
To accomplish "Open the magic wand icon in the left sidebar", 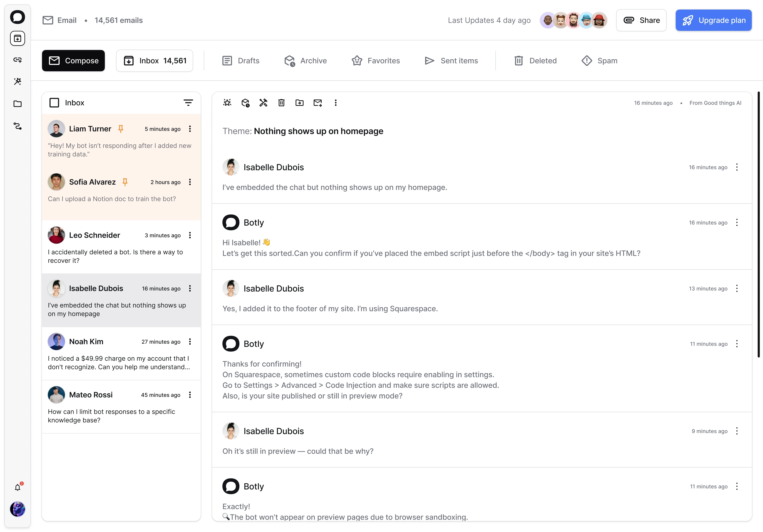I will tap(18, 81).
